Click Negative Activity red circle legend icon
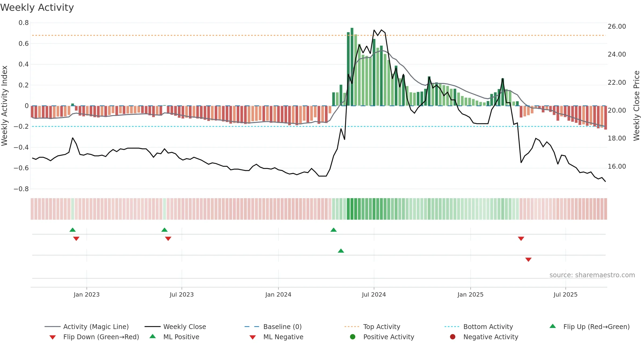 453,337
